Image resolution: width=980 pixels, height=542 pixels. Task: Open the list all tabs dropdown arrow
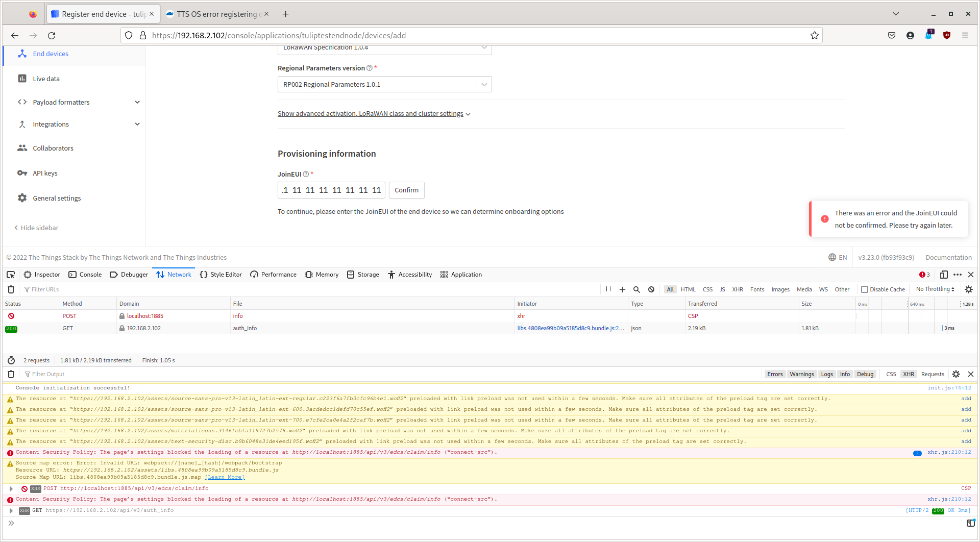coord(895,14)
